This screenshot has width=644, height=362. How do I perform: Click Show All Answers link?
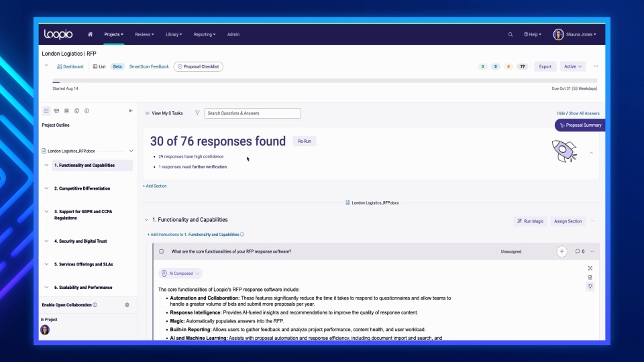(x=584, y=113)
